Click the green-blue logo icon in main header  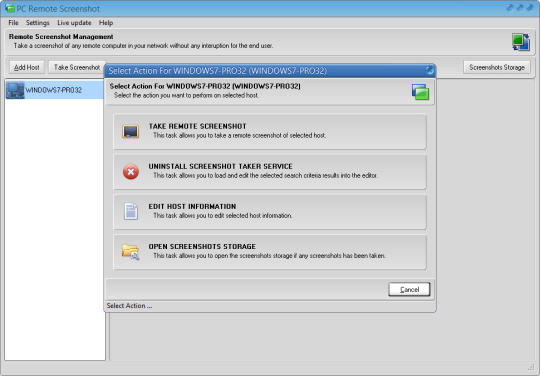[x=521, y=42]
